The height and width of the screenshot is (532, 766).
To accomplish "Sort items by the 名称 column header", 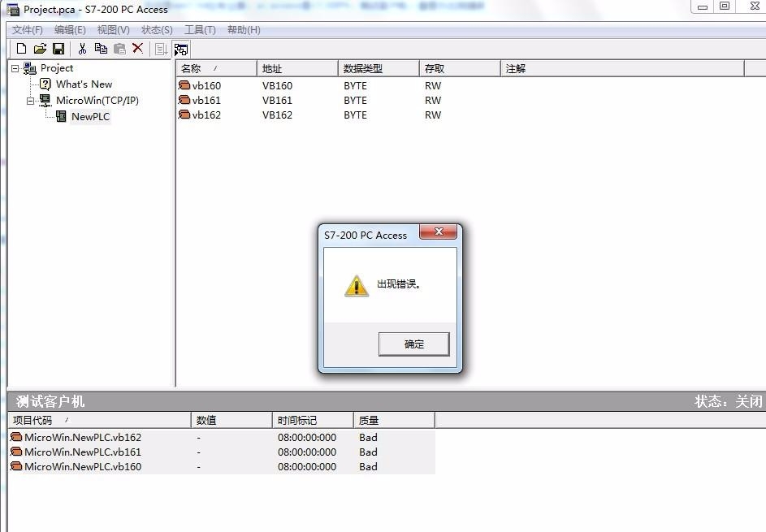I will coord(216,68).
